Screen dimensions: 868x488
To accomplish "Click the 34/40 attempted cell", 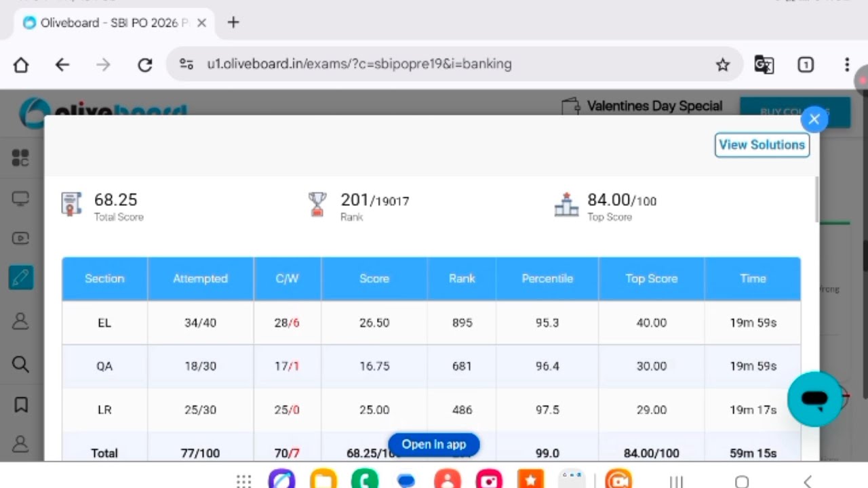I will 201,323.
